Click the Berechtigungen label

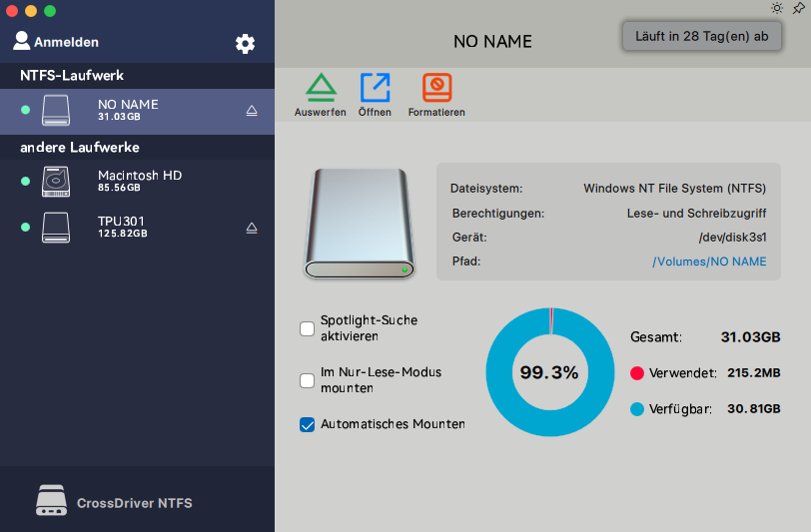498,213
